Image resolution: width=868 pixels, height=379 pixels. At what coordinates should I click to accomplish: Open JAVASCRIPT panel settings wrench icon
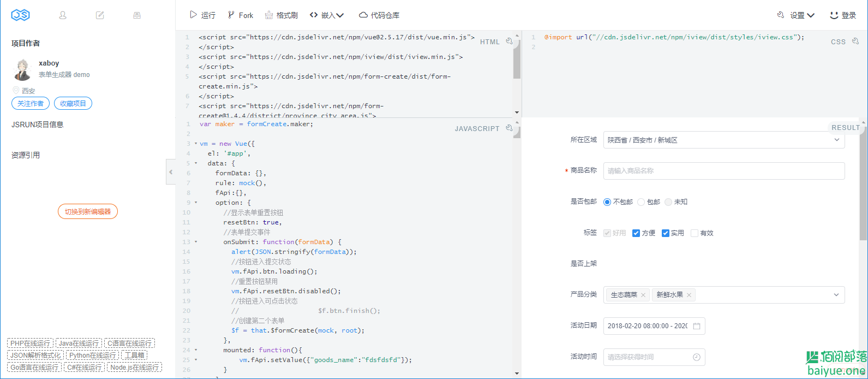tap(509, 128)
